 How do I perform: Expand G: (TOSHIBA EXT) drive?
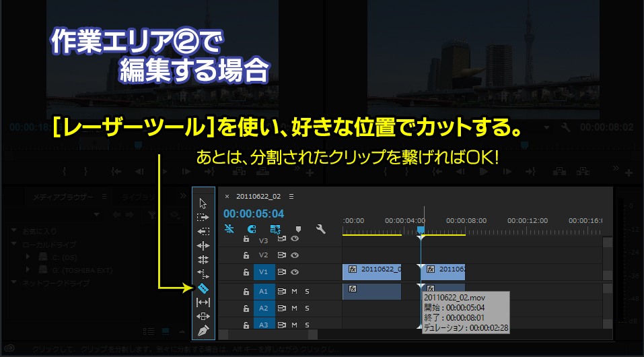pos(28,270)
